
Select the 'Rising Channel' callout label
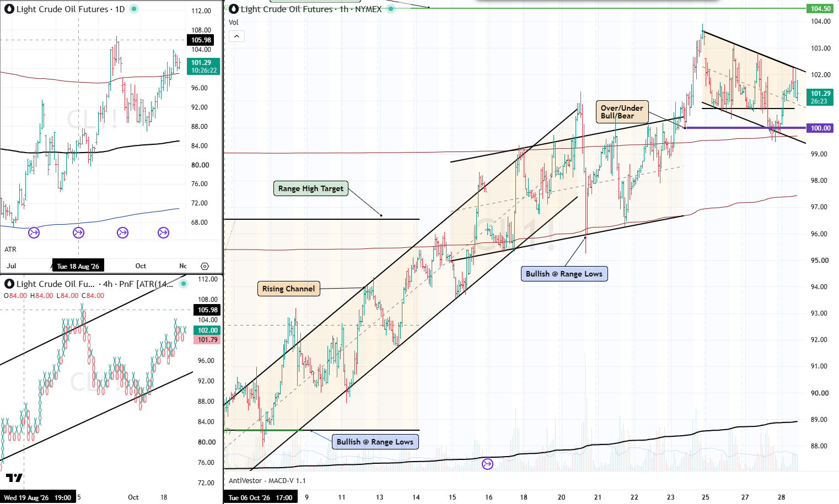pos(289,289)
